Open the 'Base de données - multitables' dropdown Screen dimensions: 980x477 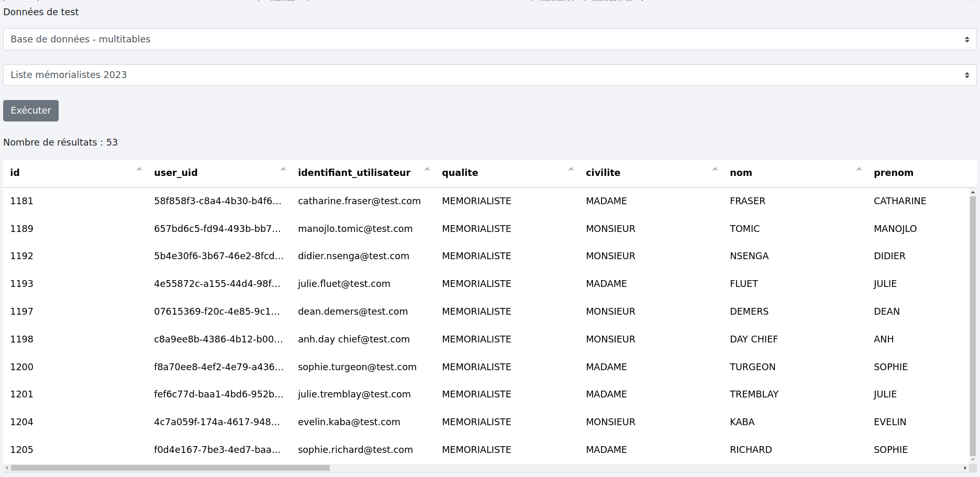click(x=489, y=39)
